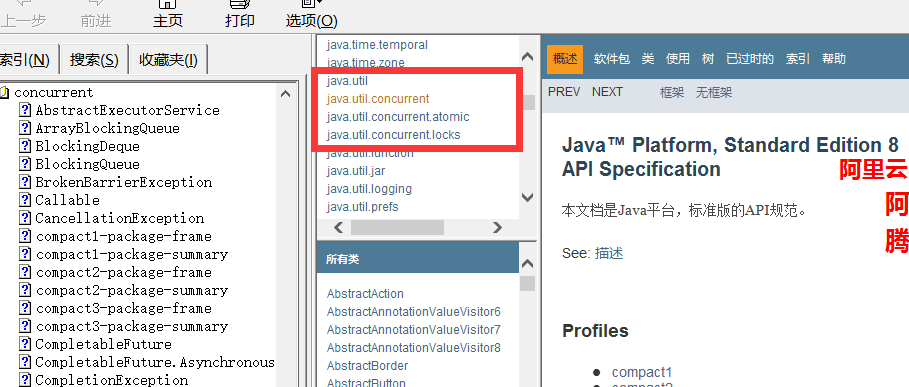This screenshot has height=387, width=909.
Task: Select the concurrent book node in tree
Action: (53, 92)
